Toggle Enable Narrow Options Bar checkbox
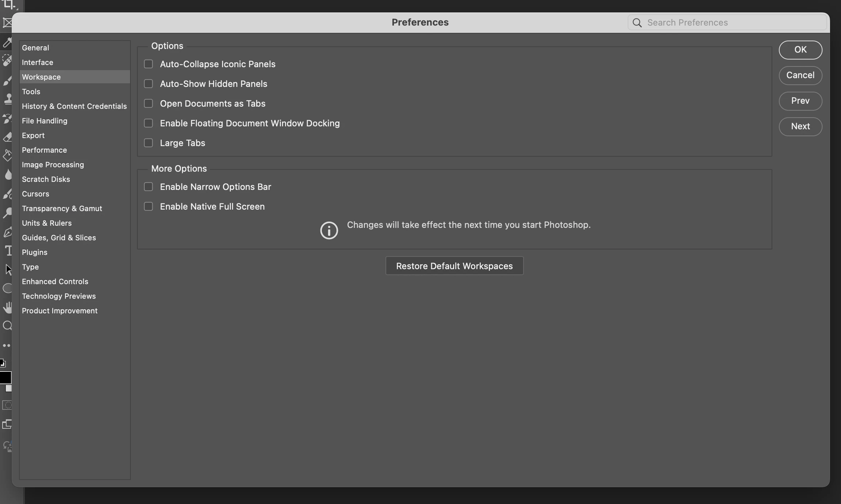This screenshot has width=841, height=504. (148, 187)
